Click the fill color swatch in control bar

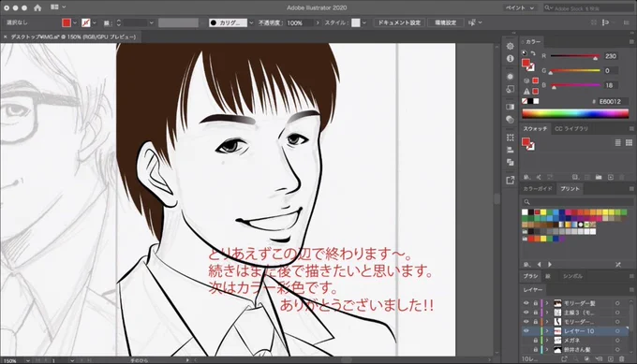coord(67,22)
